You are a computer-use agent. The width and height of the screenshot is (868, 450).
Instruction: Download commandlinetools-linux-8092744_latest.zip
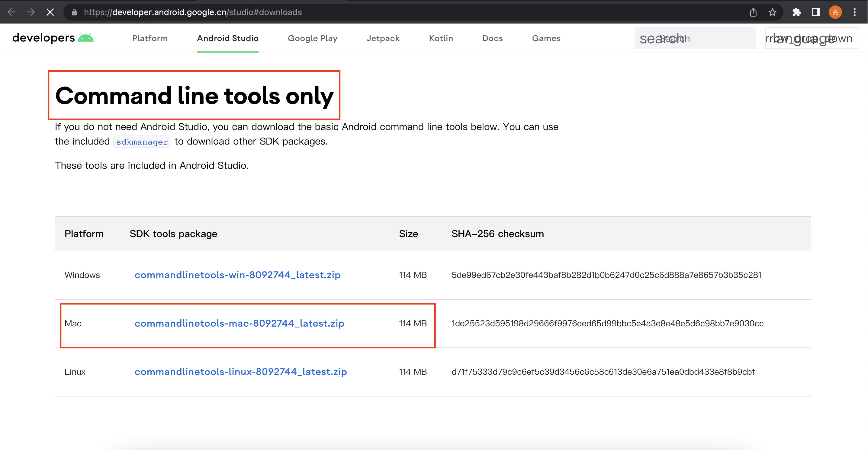240,371
